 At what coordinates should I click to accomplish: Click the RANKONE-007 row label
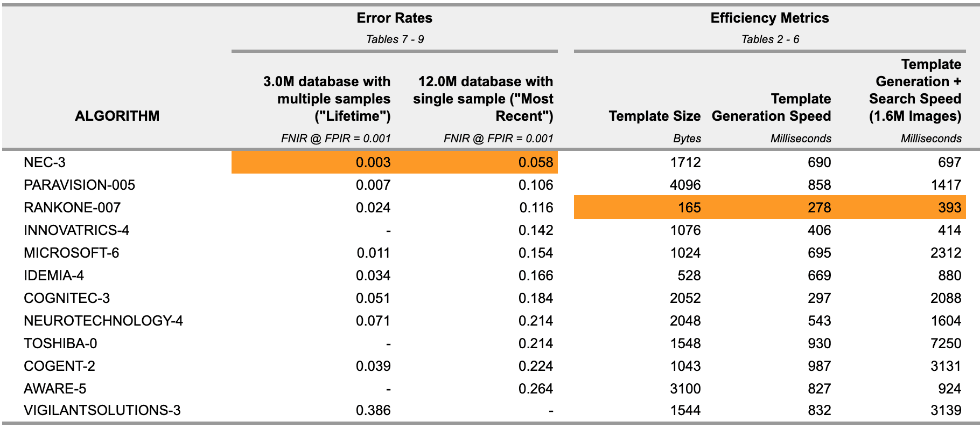pyautogui.click(x=72, y=208)
